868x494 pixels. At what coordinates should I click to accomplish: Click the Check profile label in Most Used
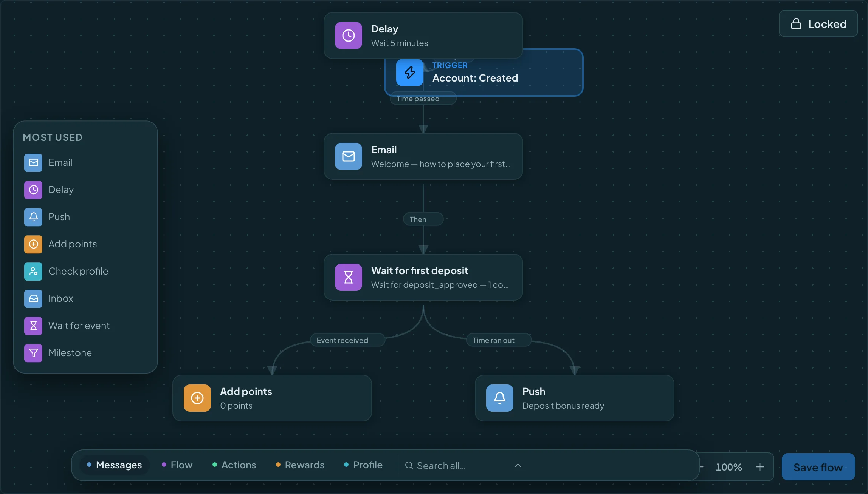click(x=78, y=271)
